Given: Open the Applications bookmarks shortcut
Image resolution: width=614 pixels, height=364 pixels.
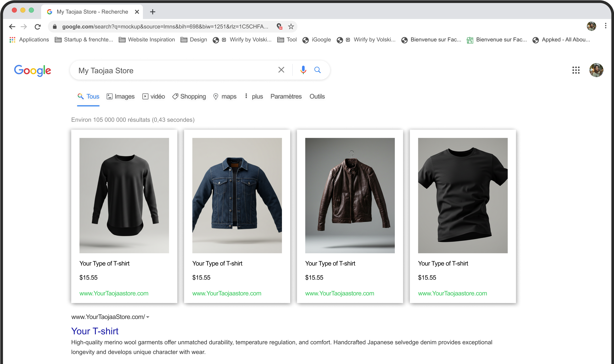Looking at the screenshot, I should pos(30,40).
